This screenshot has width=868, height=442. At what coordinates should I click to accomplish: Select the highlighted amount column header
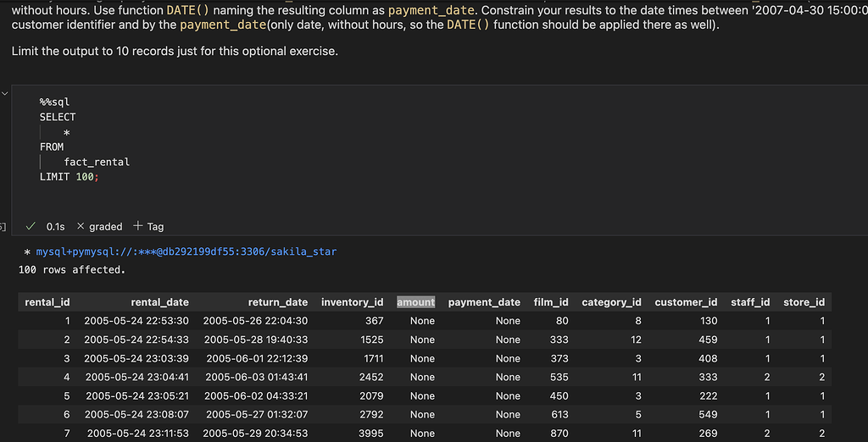point(415,302)
